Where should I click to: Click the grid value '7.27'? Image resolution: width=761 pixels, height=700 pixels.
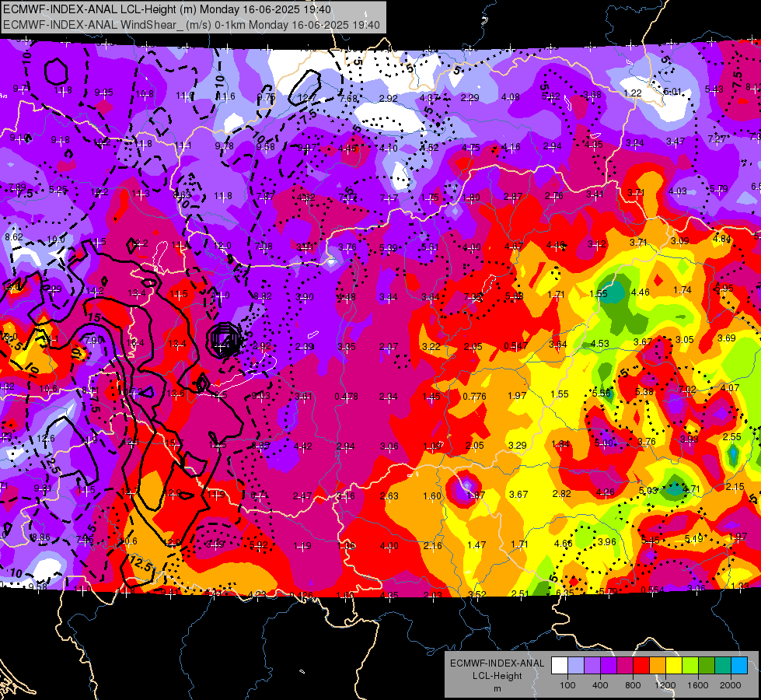point(717,139)
